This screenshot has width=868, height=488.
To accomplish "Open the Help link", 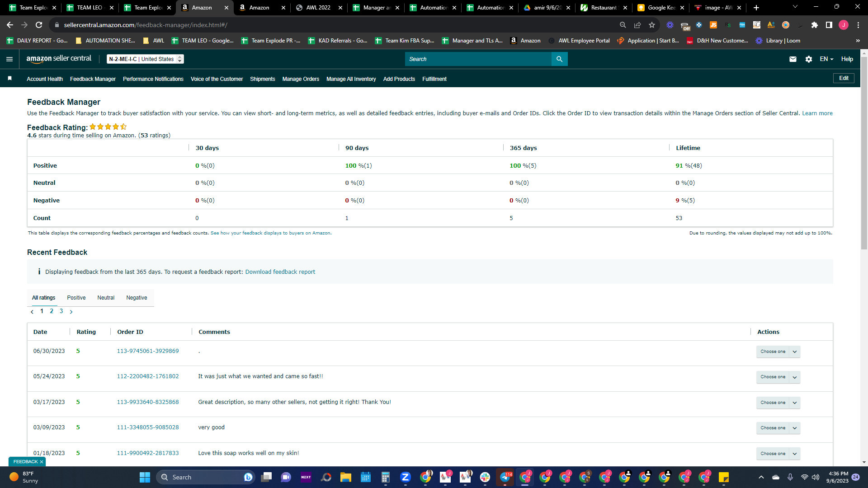I will point(847,59).
